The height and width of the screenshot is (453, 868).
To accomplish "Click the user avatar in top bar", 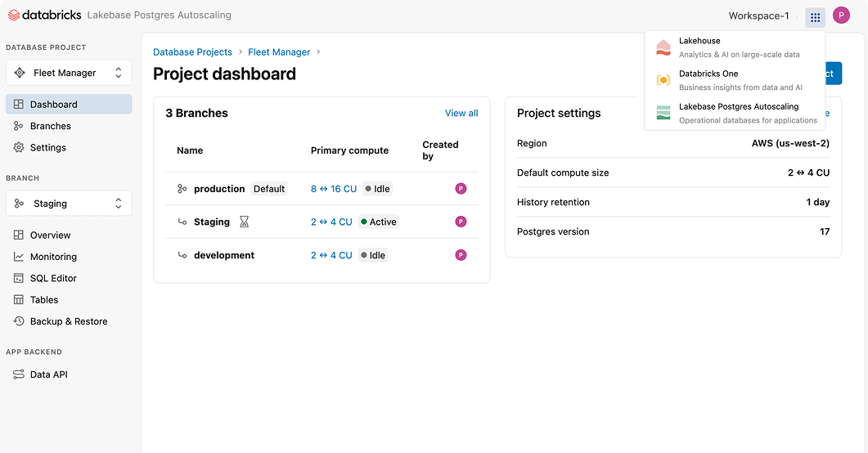I will point(841,16).
